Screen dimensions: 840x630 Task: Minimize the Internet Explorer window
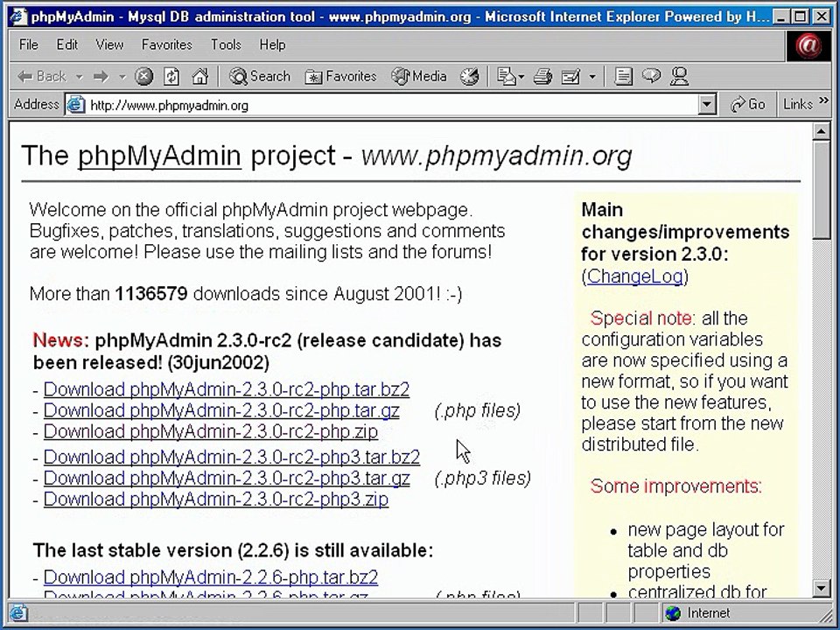coord(782,17)
